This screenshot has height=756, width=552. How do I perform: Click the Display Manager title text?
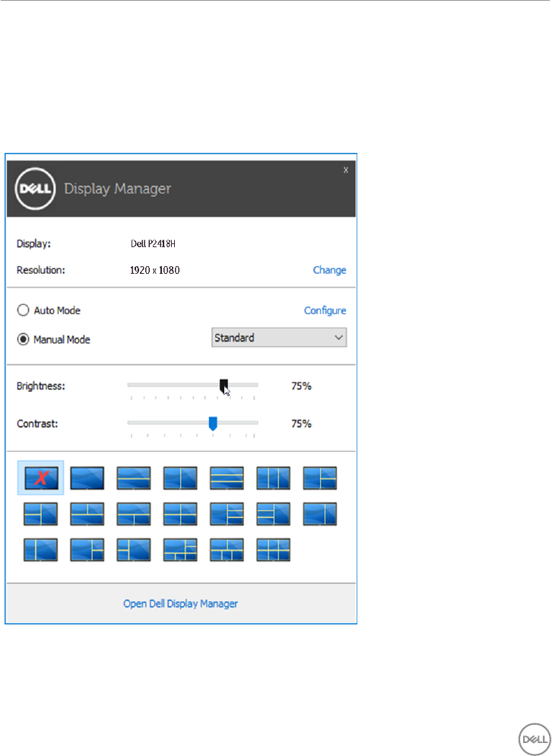click(118, 189)
